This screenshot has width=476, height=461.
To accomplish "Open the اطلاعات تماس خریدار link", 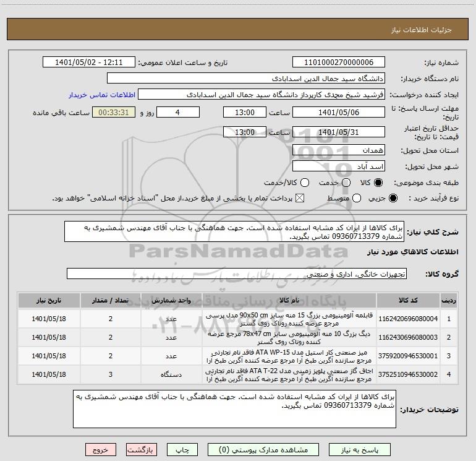I will 102,95.
